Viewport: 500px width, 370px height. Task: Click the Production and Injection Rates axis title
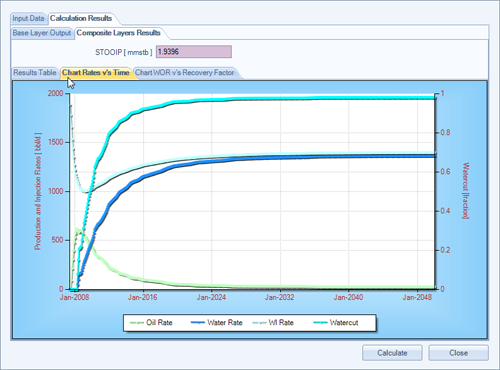click(x=38, y=191)
